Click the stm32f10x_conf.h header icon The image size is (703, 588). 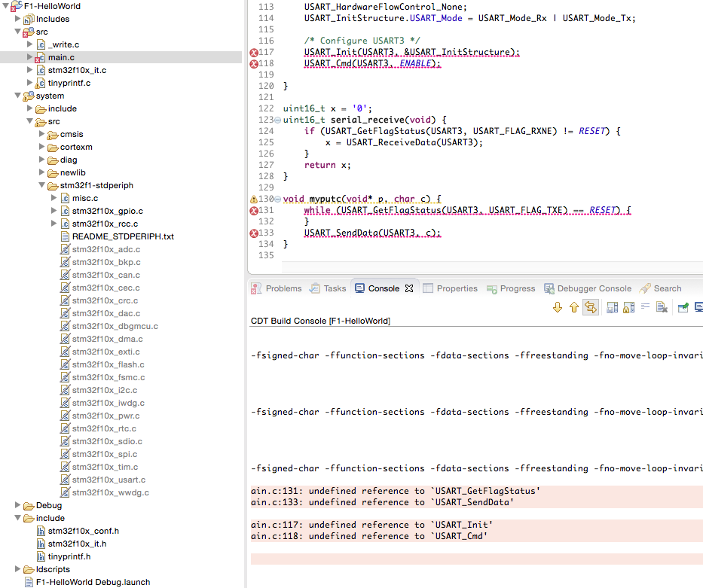click(x=41, y=531)
